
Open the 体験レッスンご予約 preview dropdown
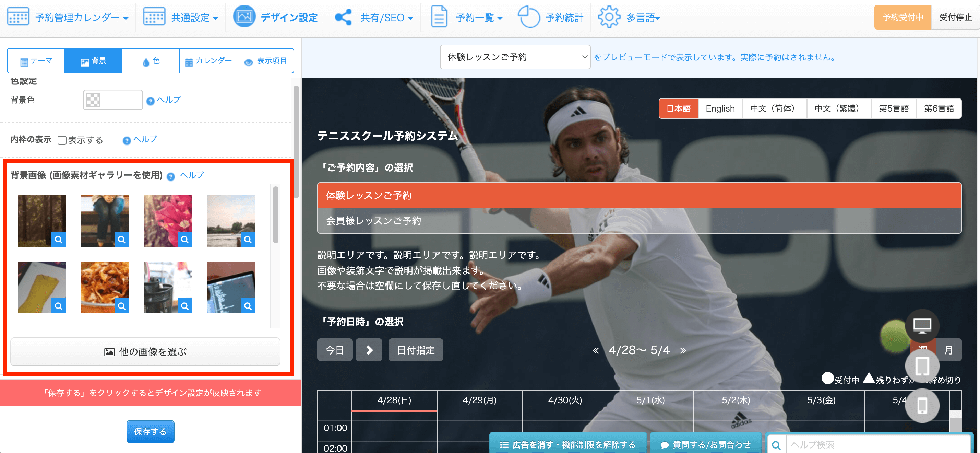tap(515, 57)
